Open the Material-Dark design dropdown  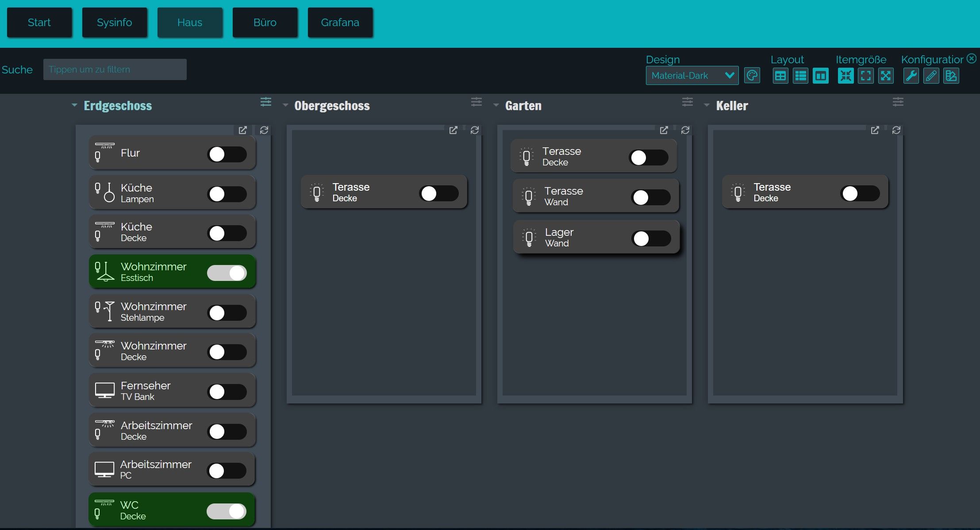[692, 76]
